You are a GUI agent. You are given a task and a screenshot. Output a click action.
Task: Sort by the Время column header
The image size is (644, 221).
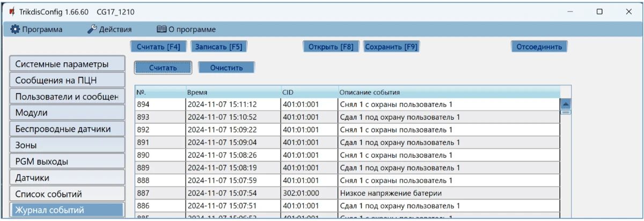tap(233, 92)
